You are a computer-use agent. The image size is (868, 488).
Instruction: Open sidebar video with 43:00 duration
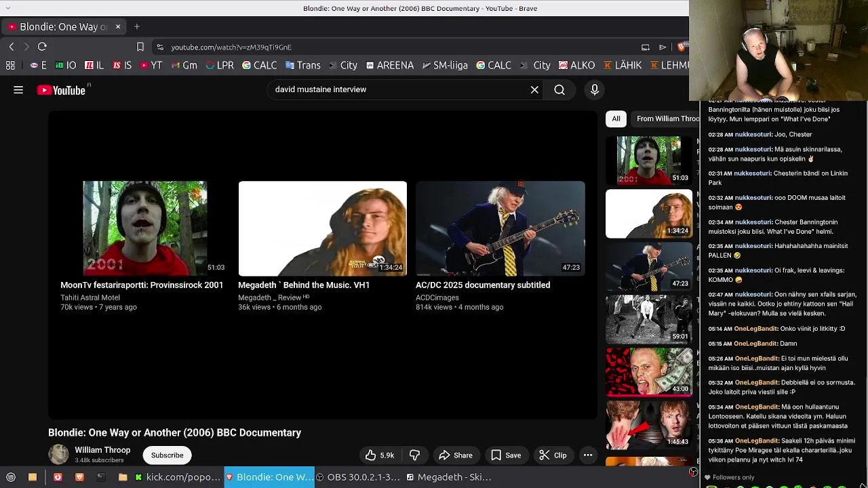coord(649,372)
